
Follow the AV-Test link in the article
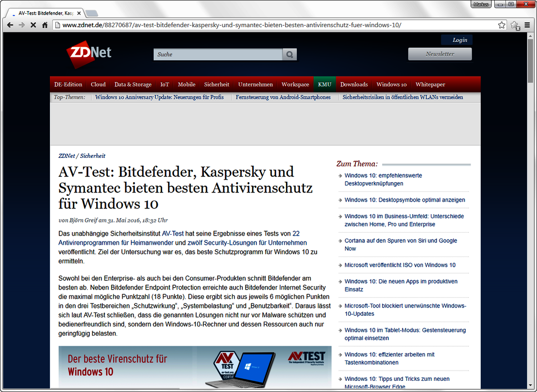click(x=173, y=233)
